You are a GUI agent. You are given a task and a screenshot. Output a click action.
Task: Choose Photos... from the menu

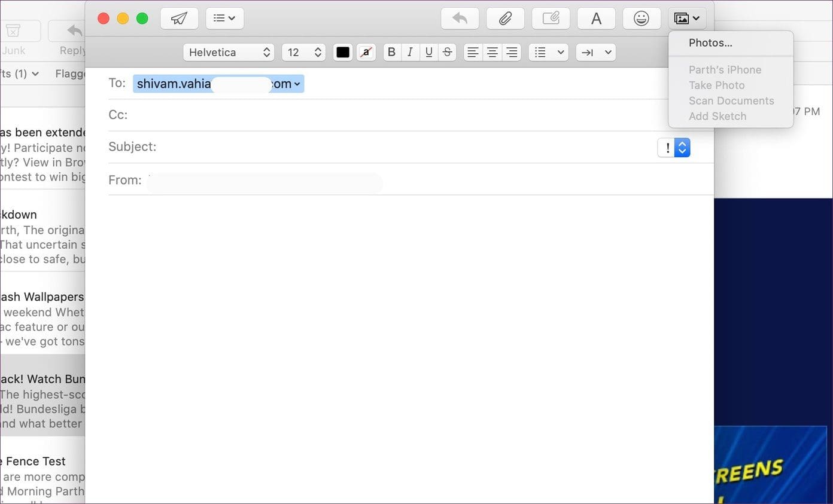710,42
